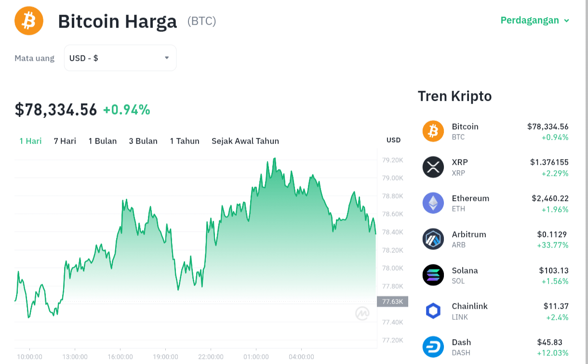This screenshot has width=588, height=364.
Task: Choose Sejak Awal Tahun chart range
Action: [x=245, y=141]
